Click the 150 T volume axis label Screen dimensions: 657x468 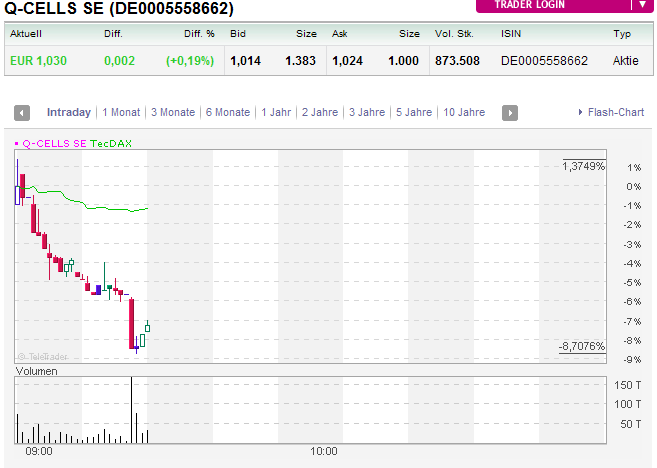pyautogui.click(x=627, y=385)
